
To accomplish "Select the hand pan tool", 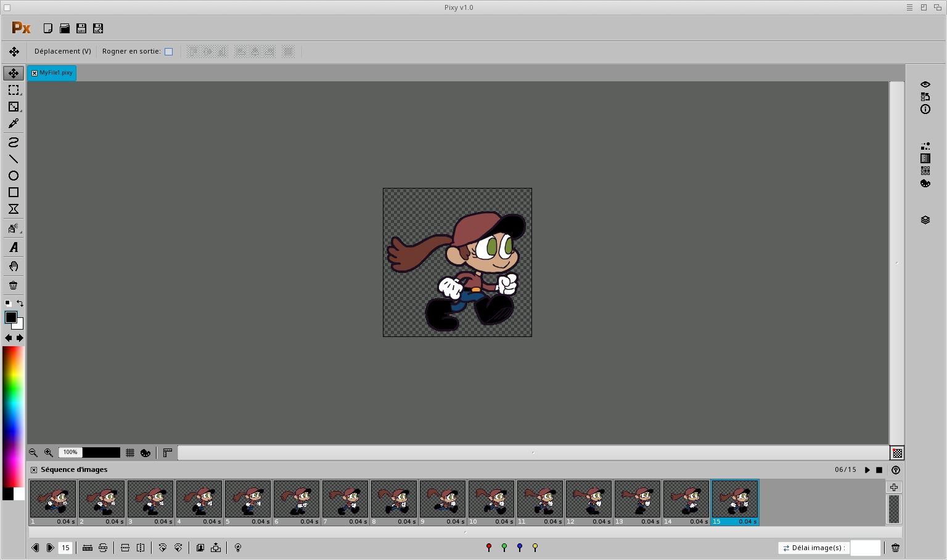I will 14,266.
